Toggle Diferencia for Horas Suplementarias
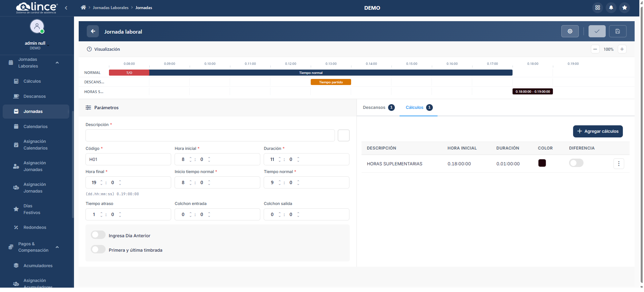The height and width of the screenshot is (292, 644). 576,163
